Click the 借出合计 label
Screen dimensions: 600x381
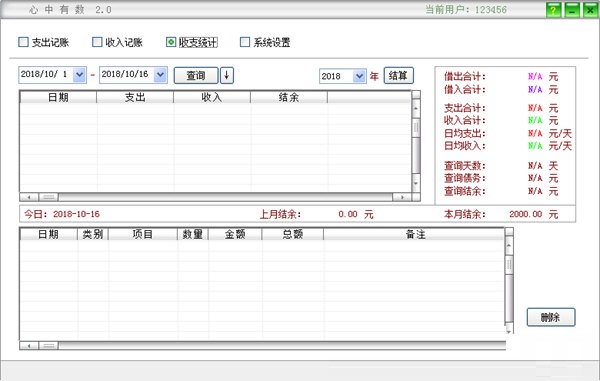465,77
